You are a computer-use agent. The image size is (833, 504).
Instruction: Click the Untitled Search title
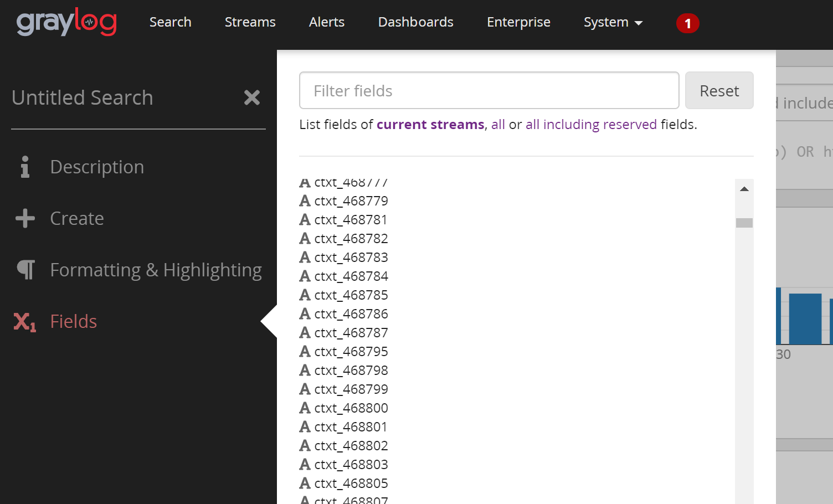pos(83,98)
